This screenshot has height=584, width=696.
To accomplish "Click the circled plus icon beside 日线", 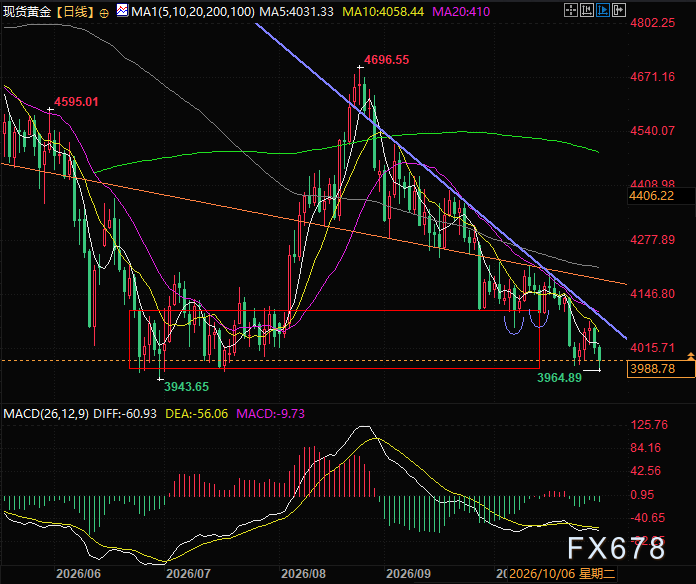I will pos(104,13).
